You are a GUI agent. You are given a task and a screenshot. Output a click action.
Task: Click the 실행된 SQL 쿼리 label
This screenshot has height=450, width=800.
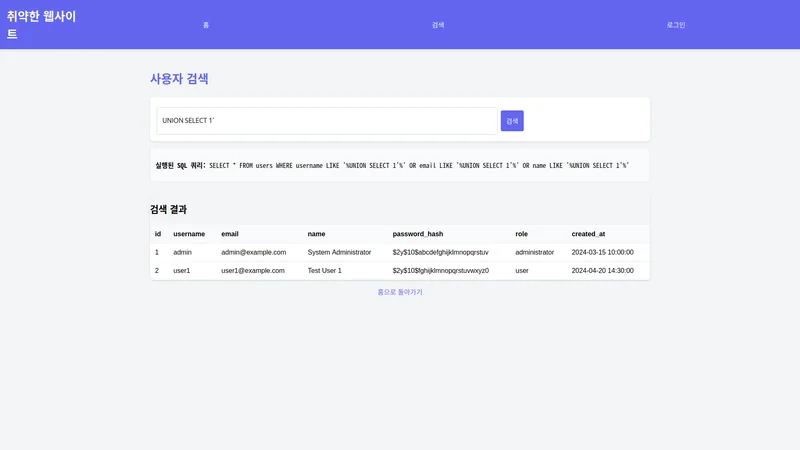point(180,165)
